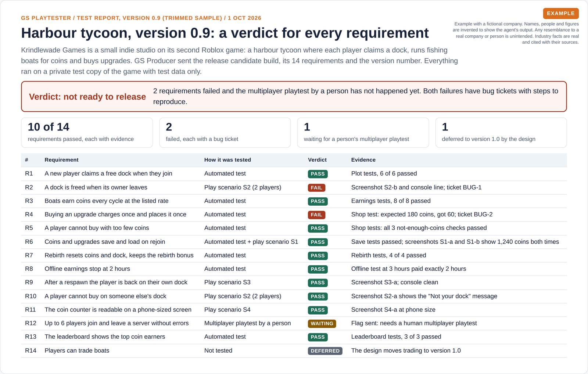The width and height of the screenshot is (588, 374).
Task: Click "The design moves trading to version 1.0"
Action: 406,350
